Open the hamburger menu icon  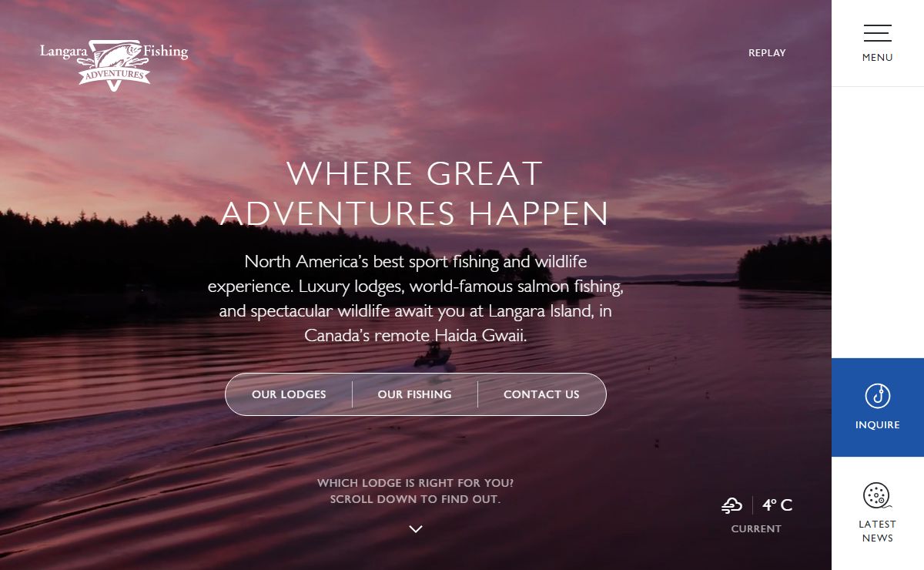(x=877, y=33)
